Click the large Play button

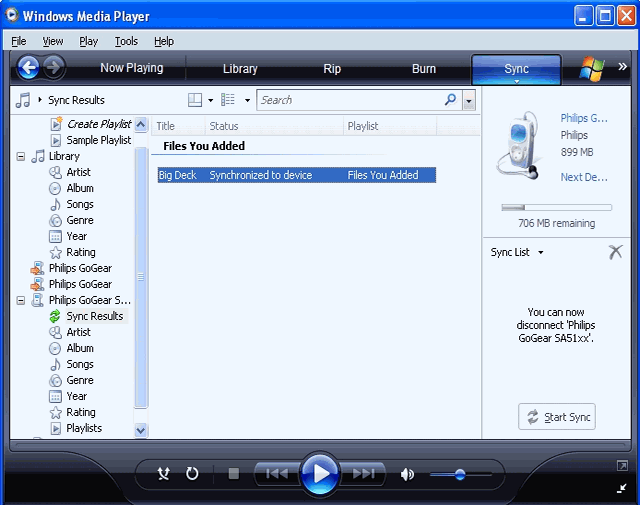pos(320,474)
